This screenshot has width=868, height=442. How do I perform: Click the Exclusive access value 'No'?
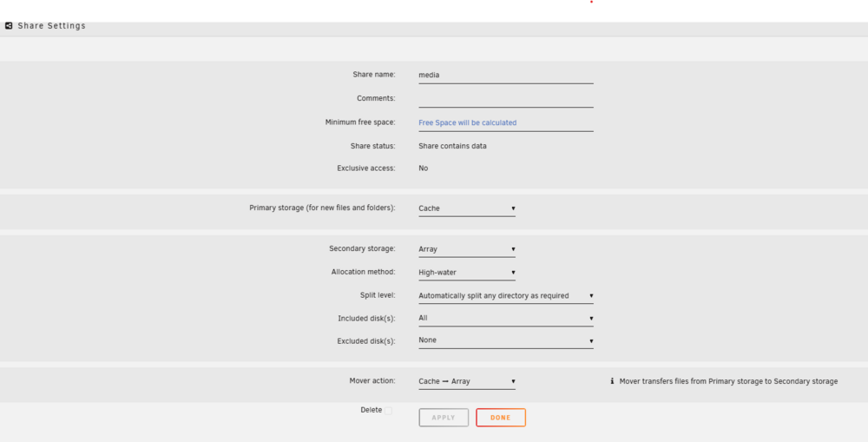pos(423,168)
